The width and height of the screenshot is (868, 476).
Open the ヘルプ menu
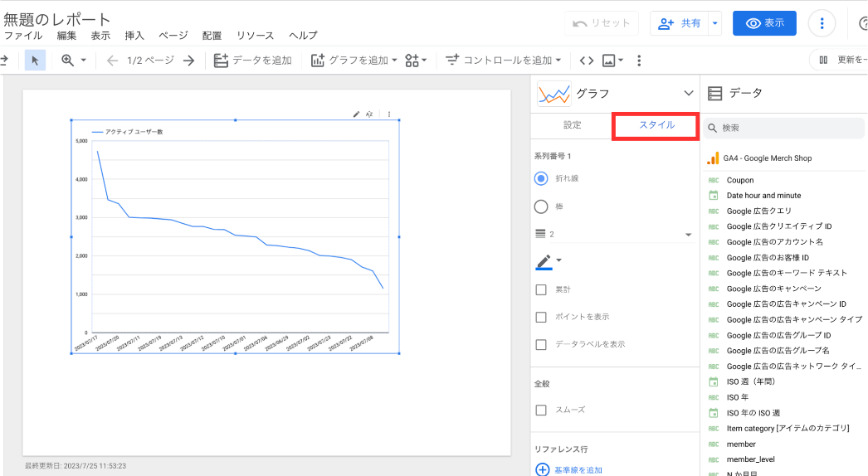point(303,36)
